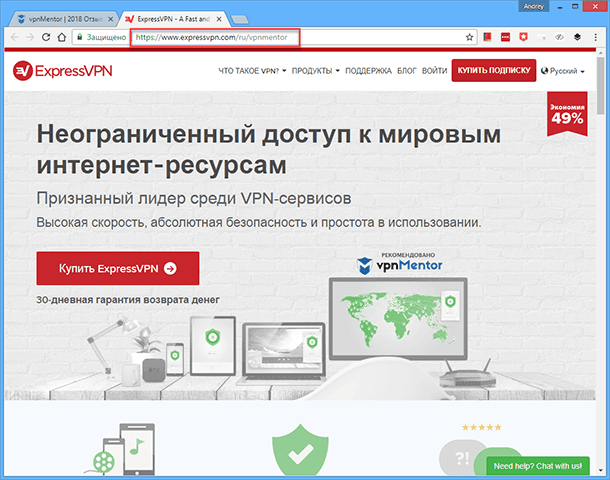
Task: Click the black layered extension icon
Action: (x=577, y=37)
